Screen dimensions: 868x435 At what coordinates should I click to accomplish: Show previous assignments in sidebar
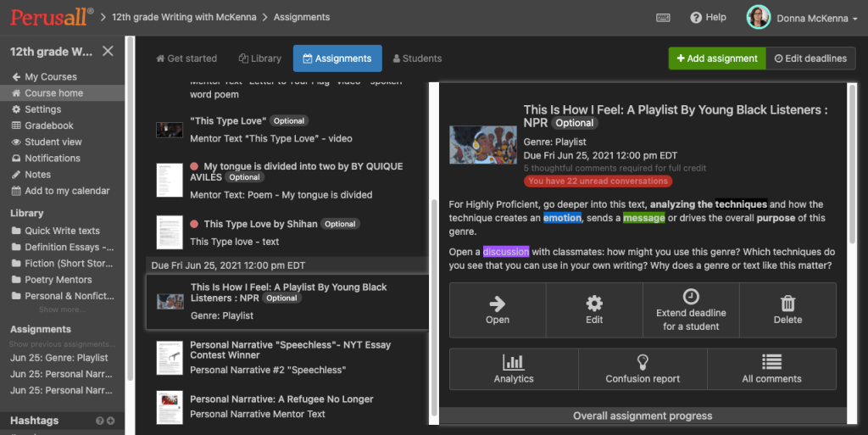click(63, 344)
